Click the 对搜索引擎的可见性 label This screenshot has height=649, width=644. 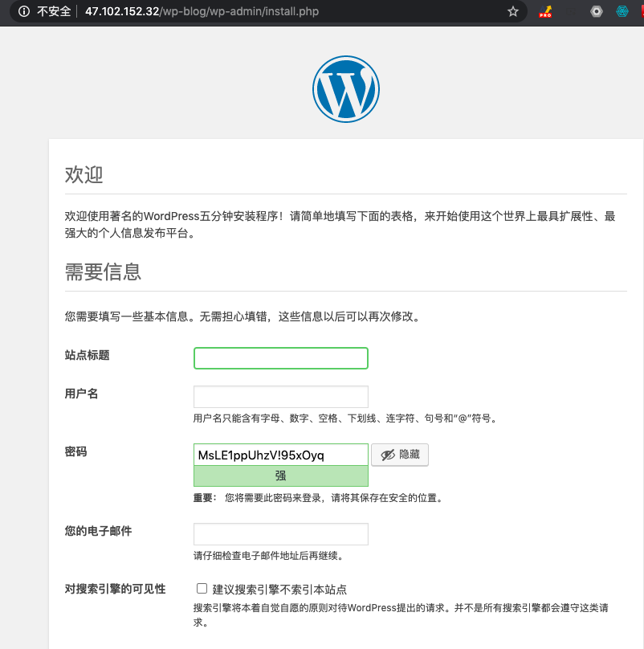115,589
